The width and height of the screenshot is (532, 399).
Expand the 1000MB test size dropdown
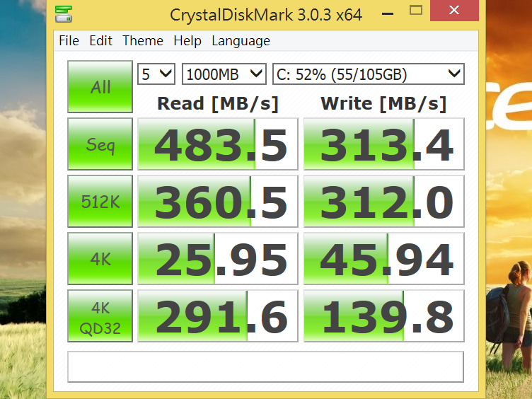click(x=224, y=74)
